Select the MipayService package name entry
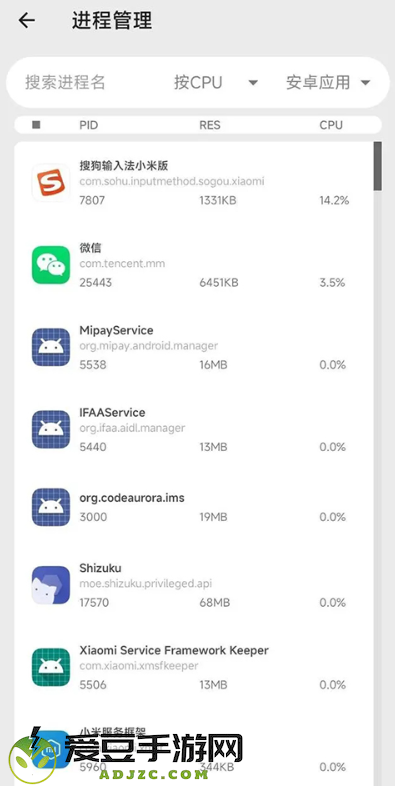395x786 pixels. point(149,346)
